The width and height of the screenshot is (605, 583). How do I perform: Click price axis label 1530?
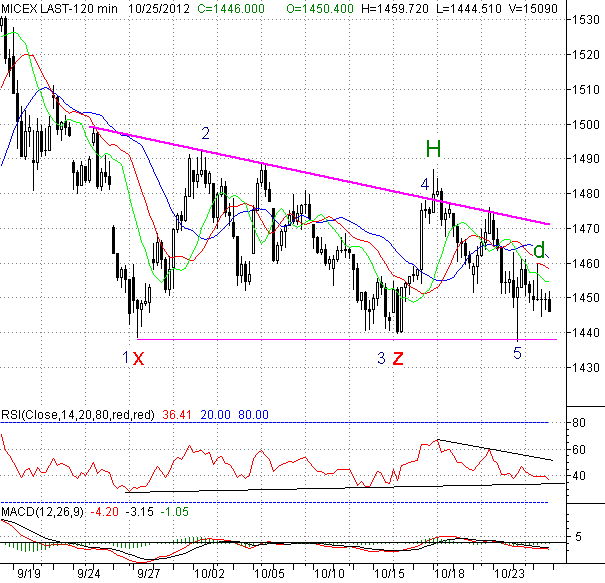585,20
